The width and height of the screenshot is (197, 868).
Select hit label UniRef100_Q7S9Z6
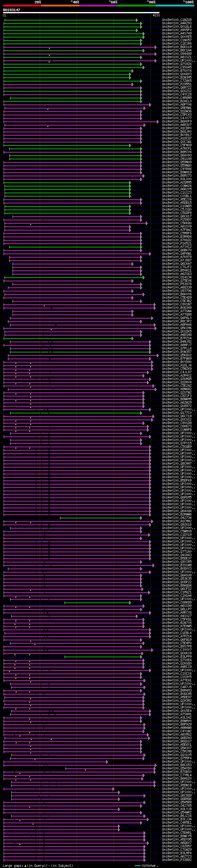coord(177,64)
